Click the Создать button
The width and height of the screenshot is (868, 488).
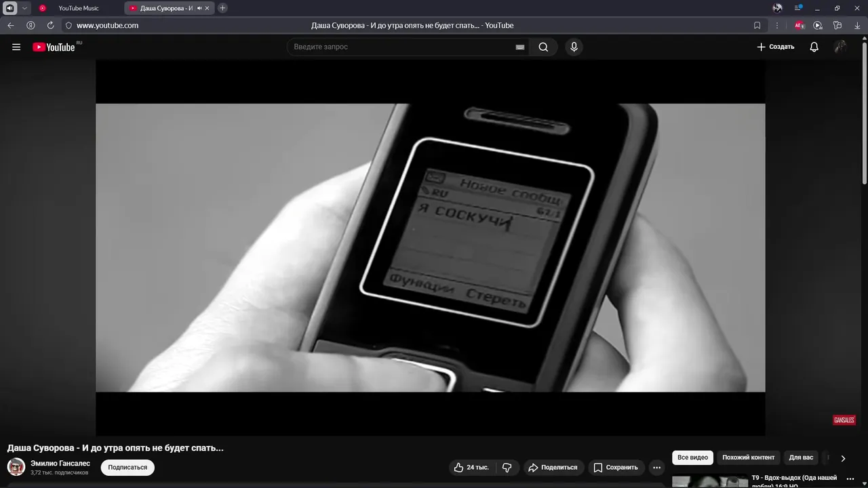click(x=775, y=47)
